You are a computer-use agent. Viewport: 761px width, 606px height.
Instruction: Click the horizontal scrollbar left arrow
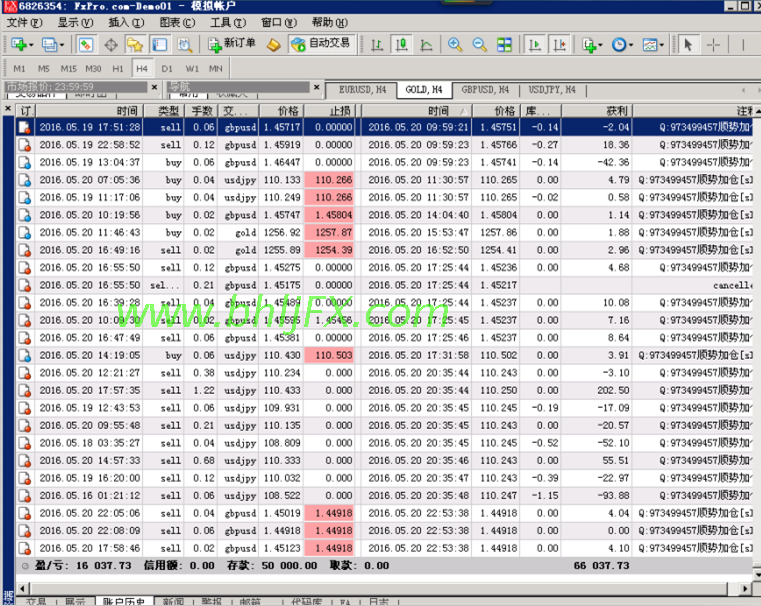[x=22, y=589]
